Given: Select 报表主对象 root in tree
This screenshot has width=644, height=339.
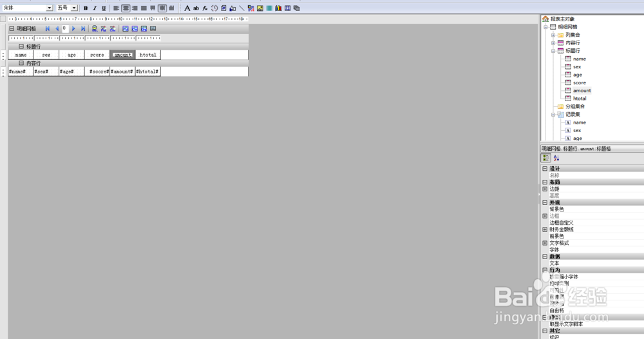Looking at the screenshot, I should 562,19.
